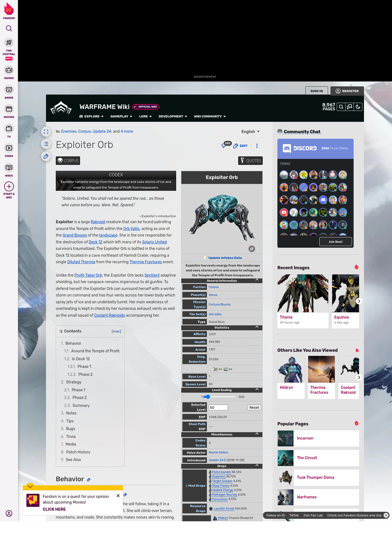Open search in Fandom sidebar

[9, 28]
